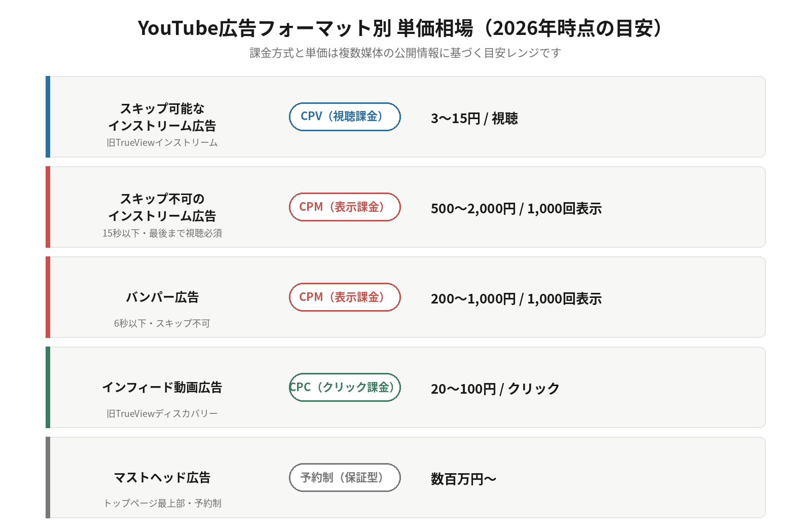Viewport: 811px width, 532px height.
Task: Click the CPM badge in バンパー広告 row
Action: tap(345, 297)
